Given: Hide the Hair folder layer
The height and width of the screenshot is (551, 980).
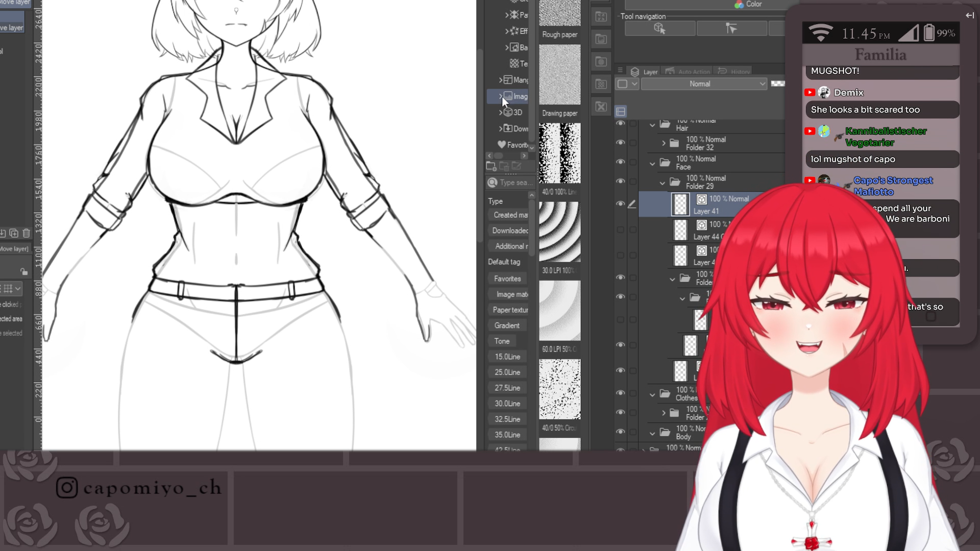Looking at the screenshot, I should (621, 124).
